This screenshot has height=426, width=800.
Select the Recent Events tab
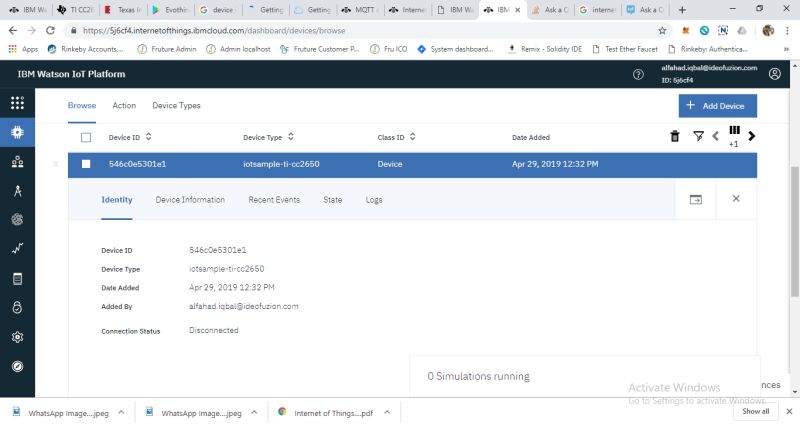click(x=274, y=200)
